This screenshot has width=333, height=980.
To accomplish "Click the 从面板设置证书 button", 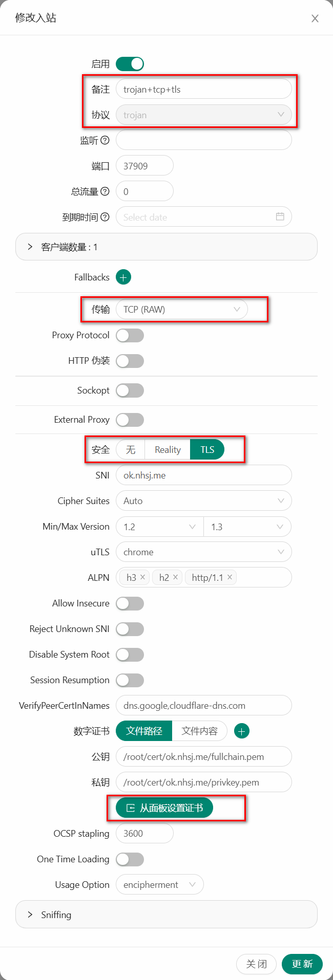I will [164, 808].
